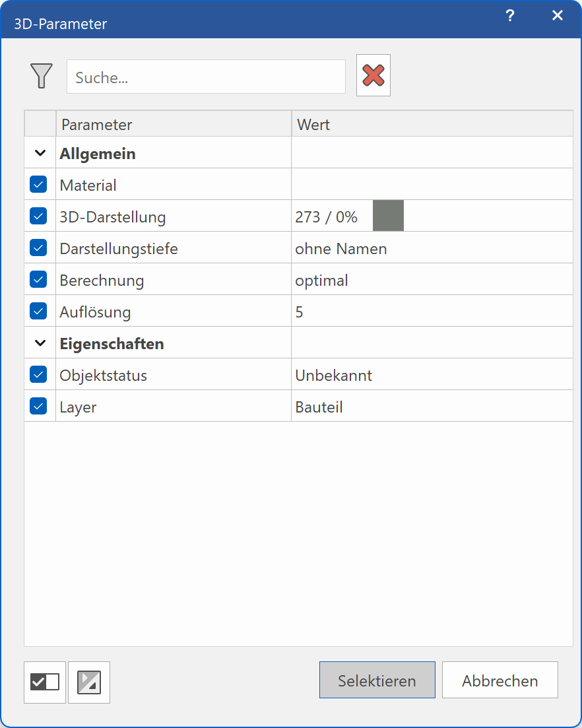Click inside the Suche search field

[205, 77]
